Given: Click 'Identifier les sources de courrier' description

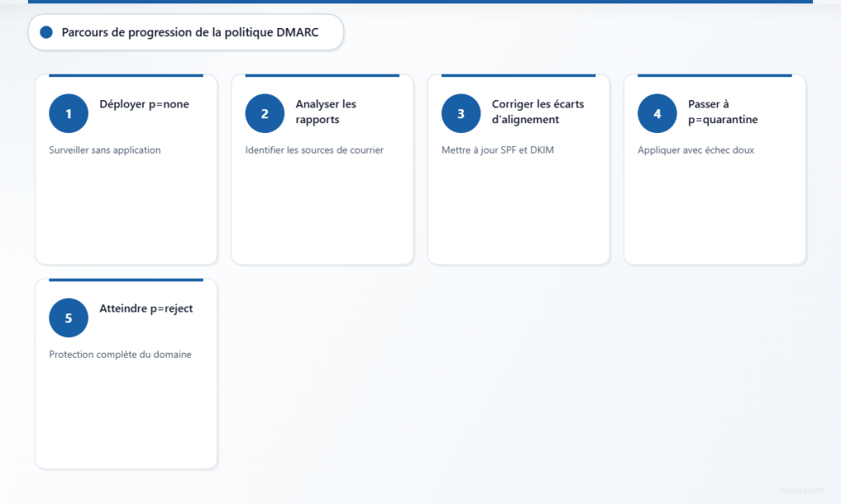Looking at the screenshot, I should pos(315,150).
